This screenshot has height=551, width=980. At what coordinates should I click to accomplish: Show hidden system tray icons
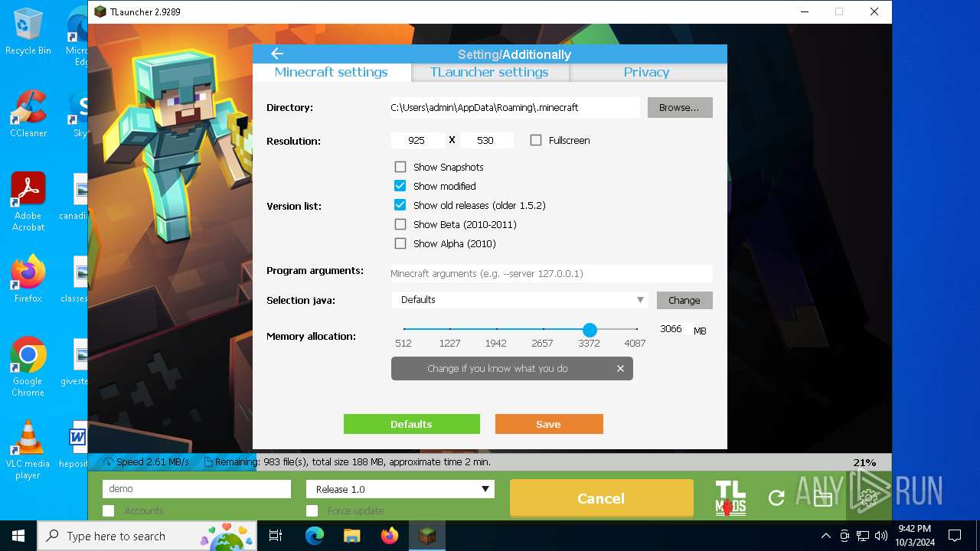pyautogui.click(x=825, y=536)
